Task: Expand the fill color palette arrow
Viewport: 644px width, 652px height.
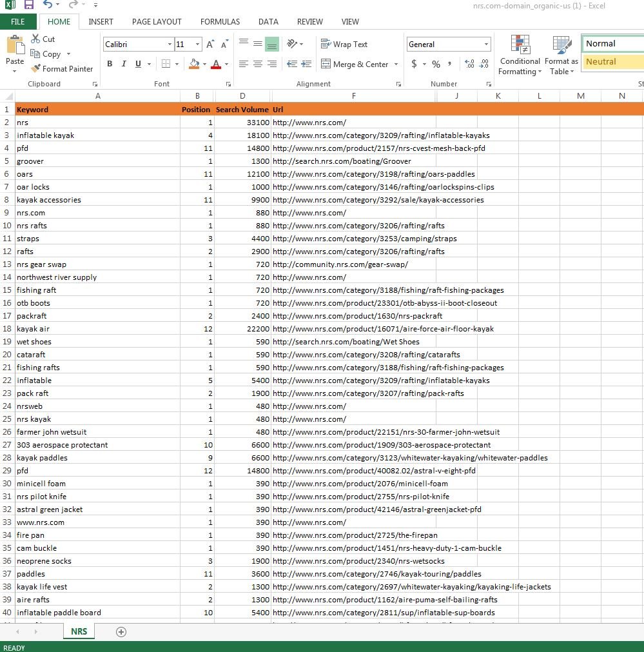Action: coord(204,64)
